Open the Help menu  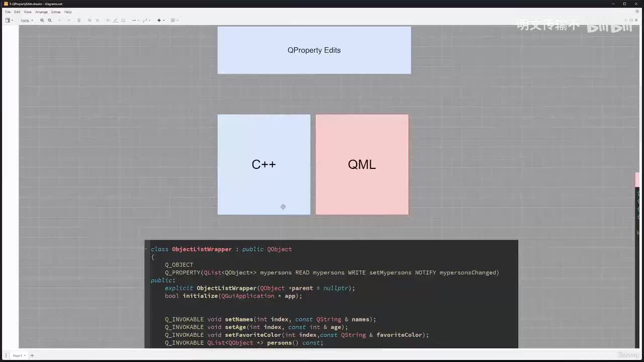[68, 12]
